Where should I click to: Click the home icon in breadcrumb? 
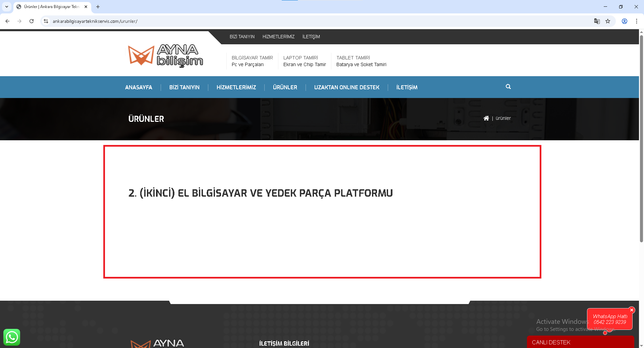tap(486, 118)
